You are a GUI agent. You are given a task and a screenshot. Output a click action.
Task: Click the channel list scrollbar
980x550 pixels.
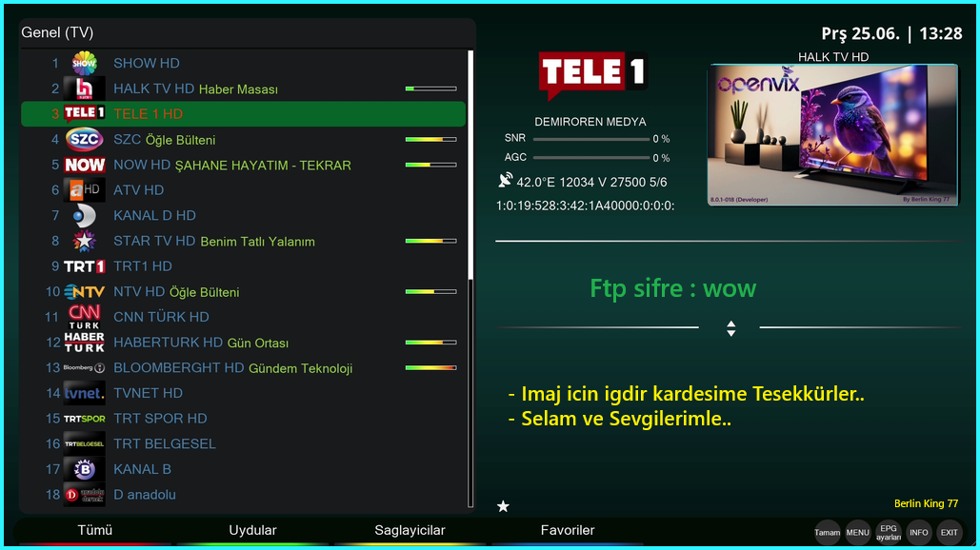click(470, 279)
